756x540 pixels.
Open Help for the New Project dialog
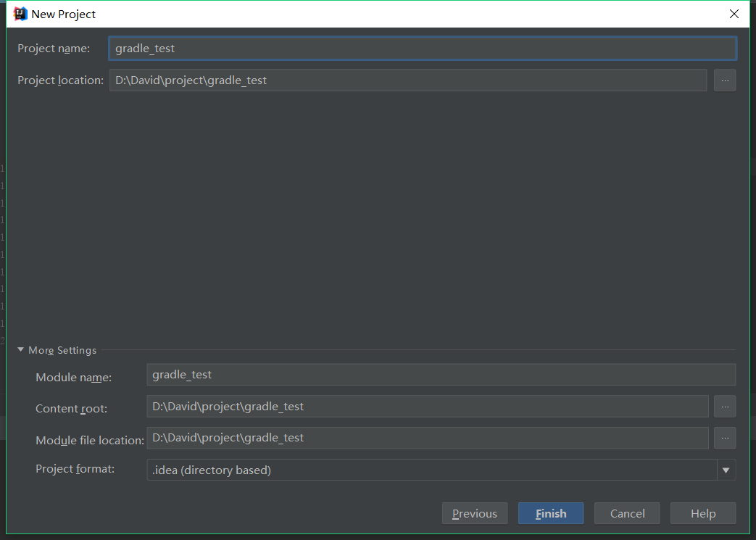702,513
